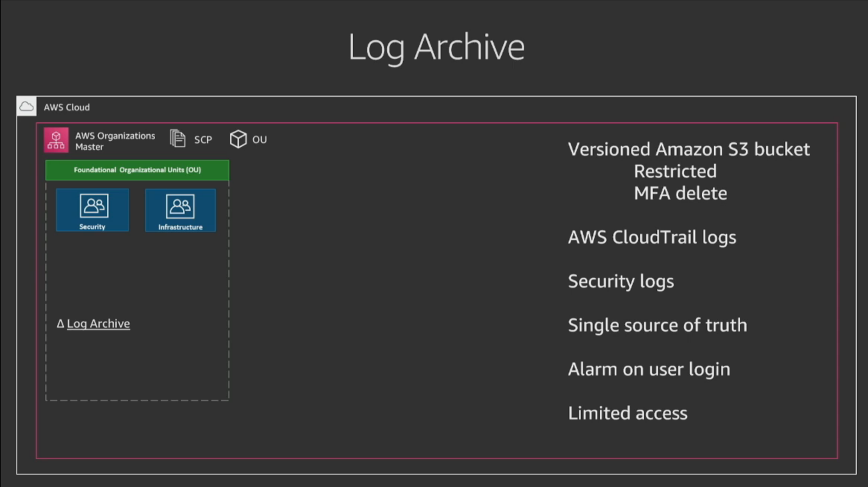Click the Security logs text
This screenshot has width=868, height=487.
tap(621, 281)
